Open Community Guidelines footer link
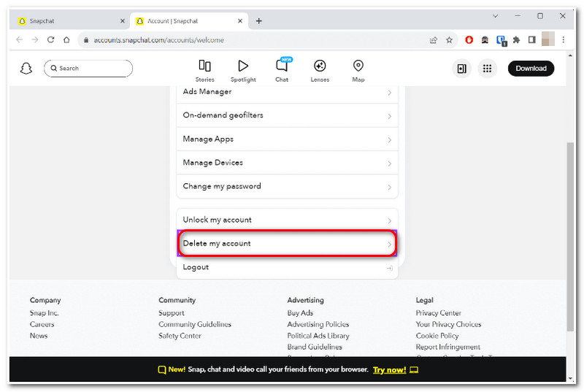The width and height of the screenshot is (584, 392). click(x=195, y=324)
